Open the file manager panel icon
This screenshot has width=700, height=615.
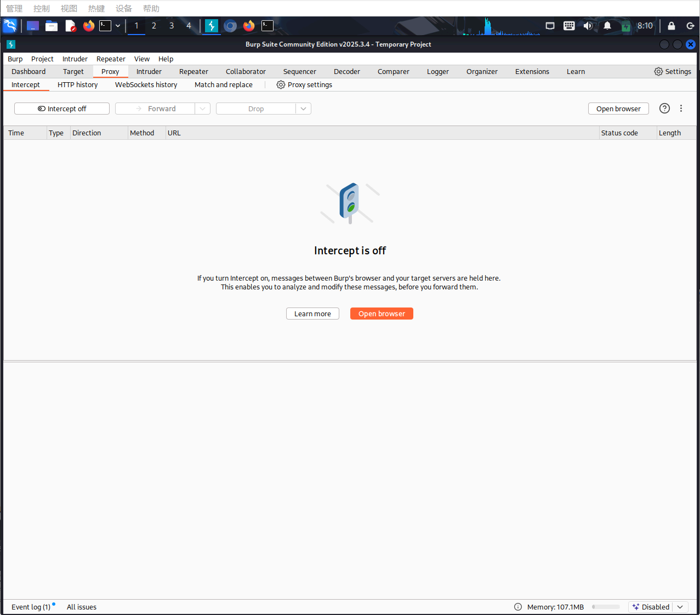tap(52, 26)
